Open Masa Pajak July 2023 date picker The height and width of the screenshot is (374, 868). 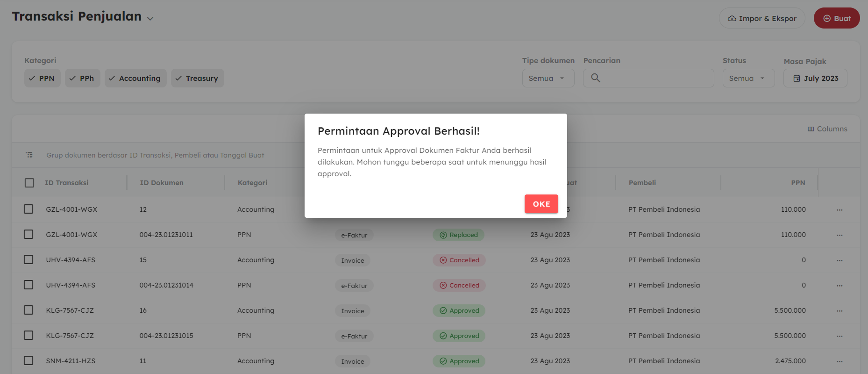815,78
